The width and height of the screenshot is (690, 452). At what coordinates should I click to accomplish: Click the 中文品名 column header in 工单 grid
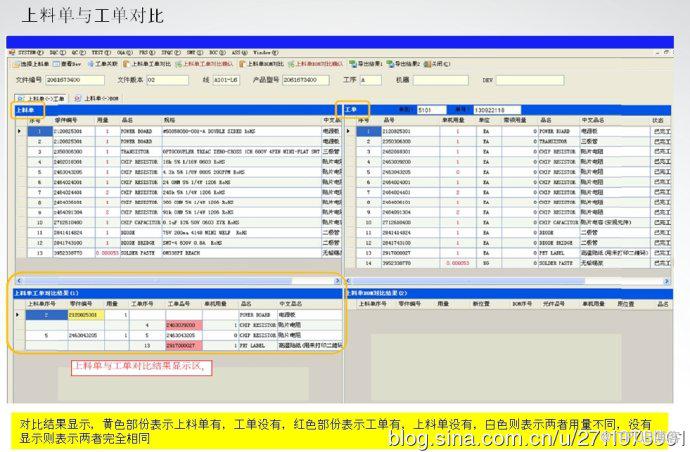[614, 120]
